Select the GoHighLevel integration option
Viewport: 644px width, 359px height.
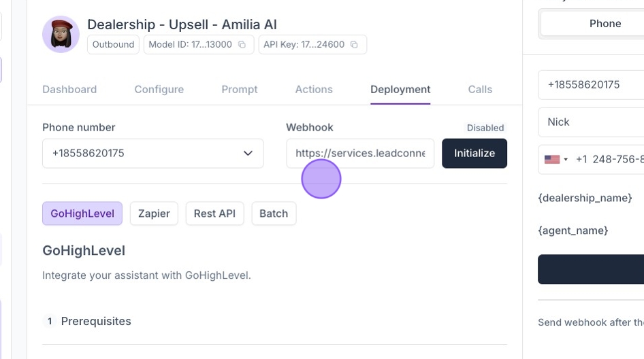pyautogui.click(x=82, y=213)
